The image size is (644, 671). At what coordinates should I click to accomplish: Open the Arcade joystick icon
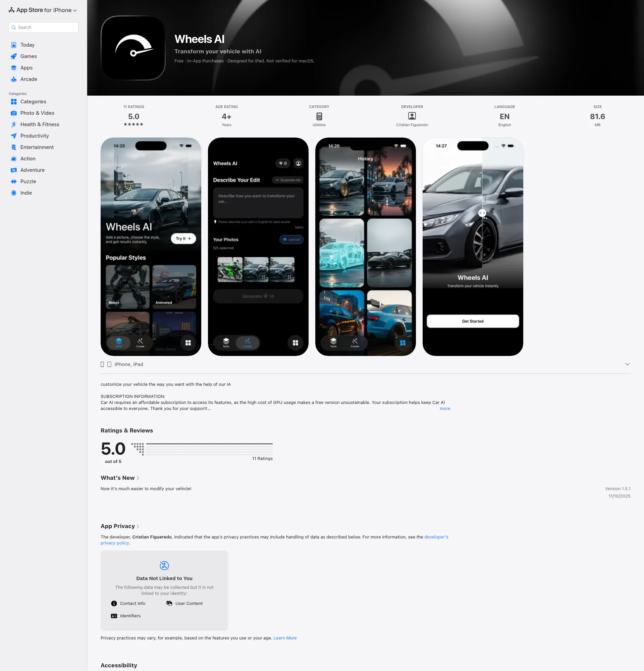tap(14, 79)
